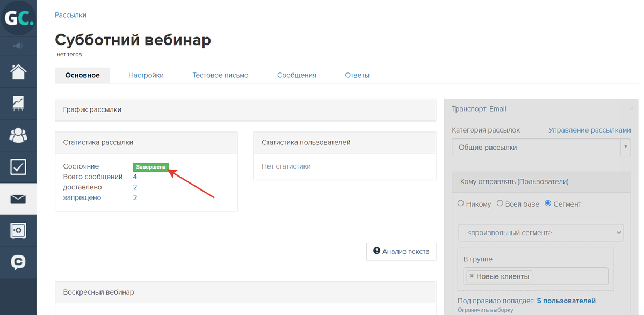The height and width of the screenshot is (315, 644).
Task: Open the chart presentation sidebar icon
Action: [x=18, y=103]
